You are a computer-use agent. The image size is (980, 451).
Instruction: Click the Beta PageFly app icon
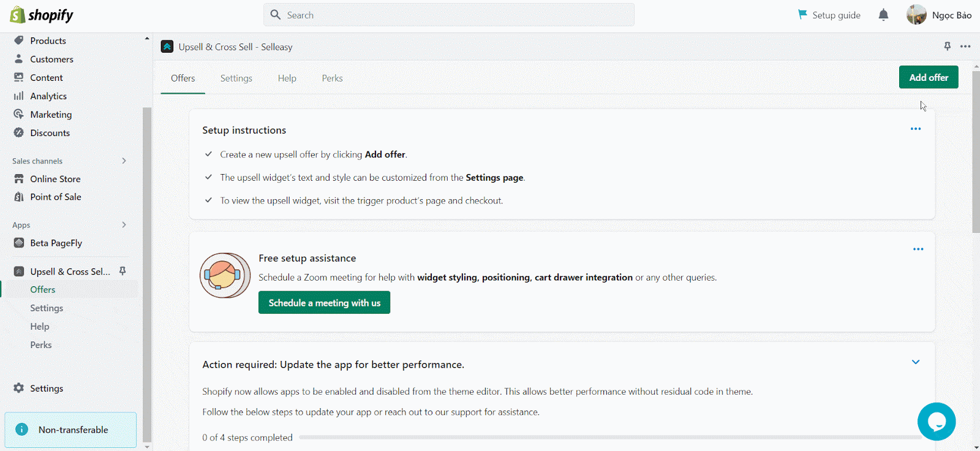click(x=19, y=243)
